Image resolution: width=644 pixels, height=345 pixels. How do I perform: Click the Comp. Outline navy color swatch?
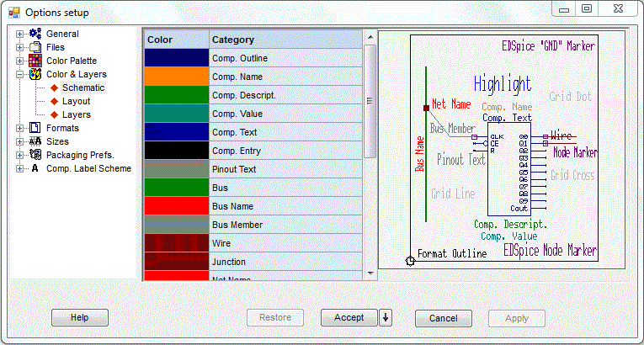pyautogui.click(x=177, y=58)
